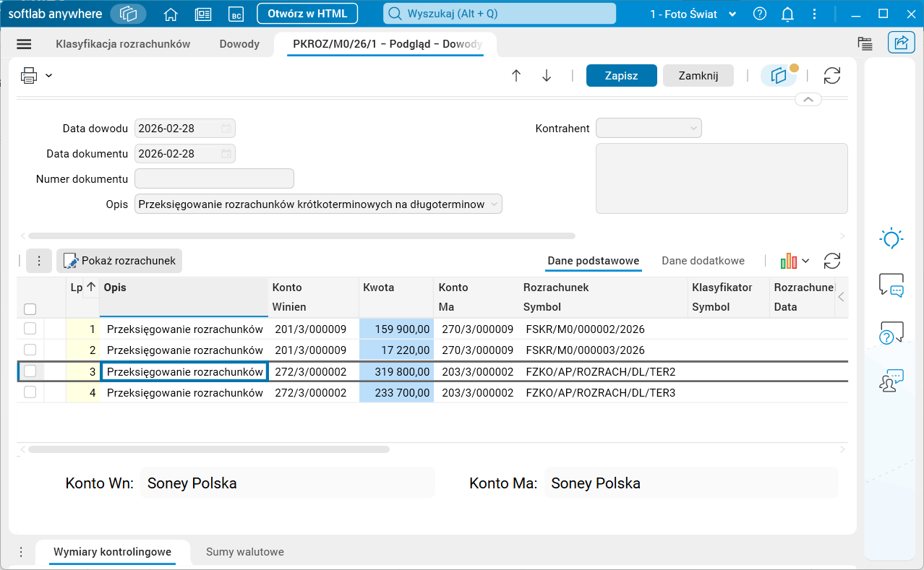The width and height of the screenshot is (924, 570).
Task: Click the horizontal scrollbar below the header form
Action: pos(301,236)
